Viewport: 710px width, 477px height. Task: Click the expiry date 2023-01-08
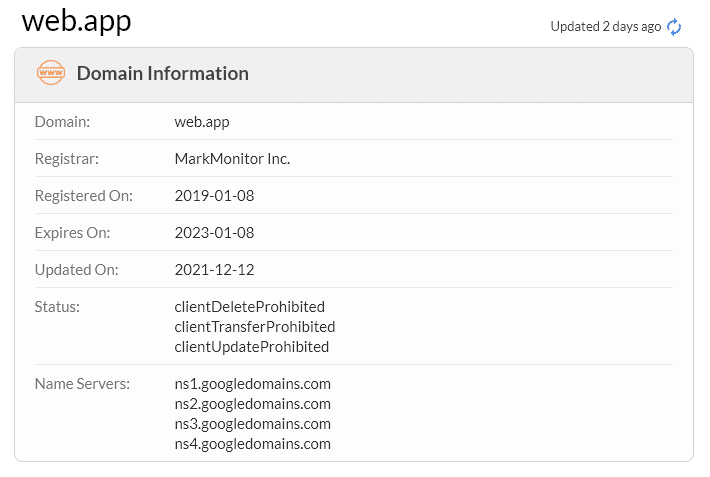coord(214,233)
